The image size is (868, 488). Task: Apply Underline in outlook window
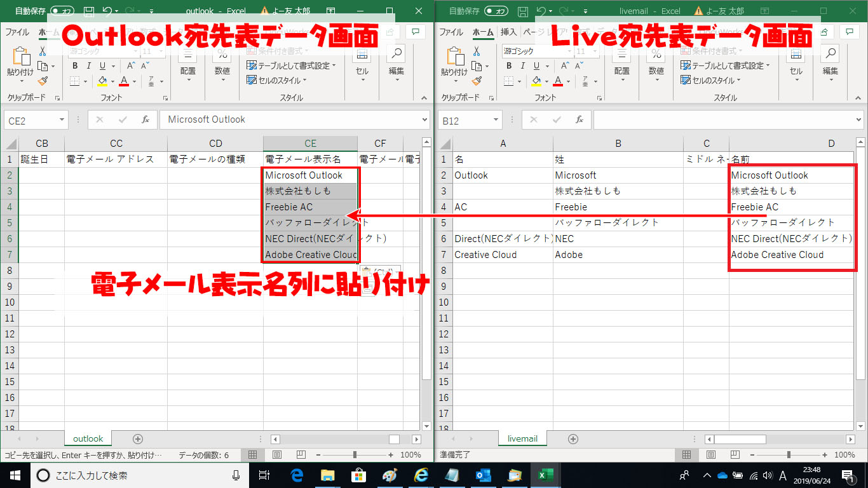(104, 65)
